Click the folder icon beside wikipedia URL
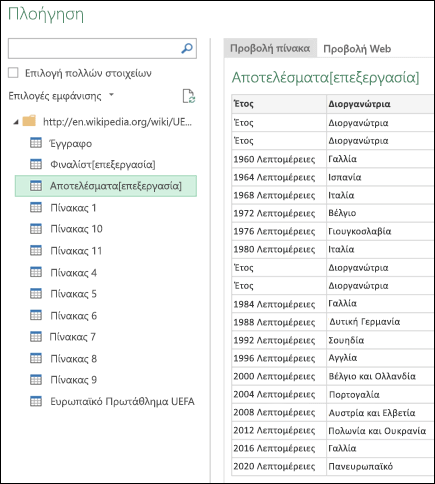435x484 pixels. click(x=29, y=121)
